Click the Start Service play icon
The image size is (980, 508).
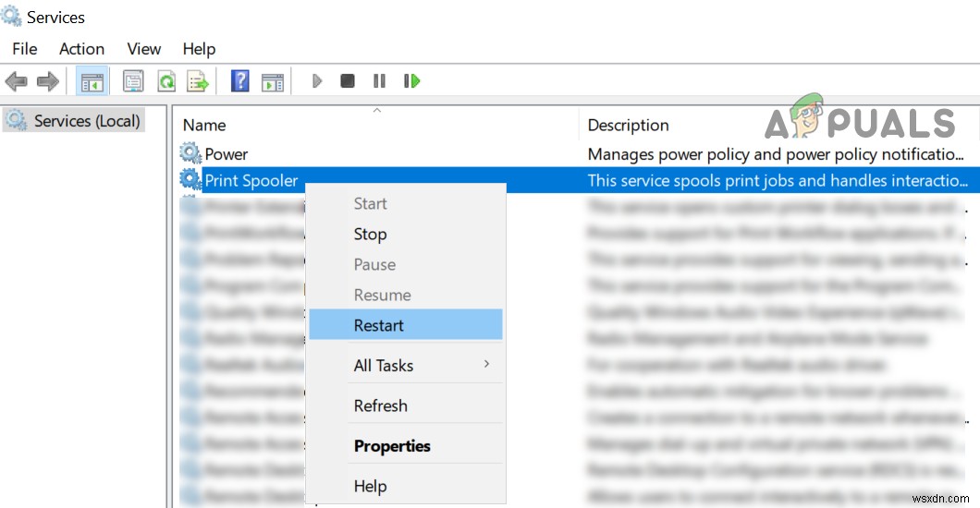point(317,81)
